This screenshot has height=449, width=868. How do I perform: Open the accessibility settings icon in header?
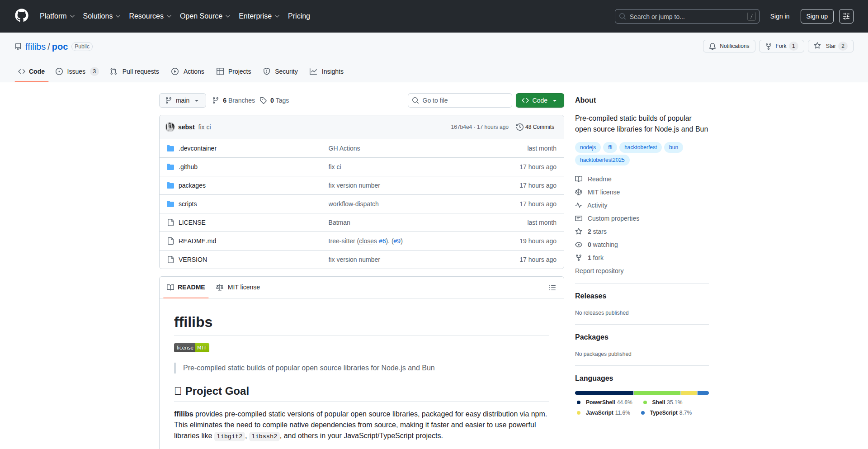[846, 16]
